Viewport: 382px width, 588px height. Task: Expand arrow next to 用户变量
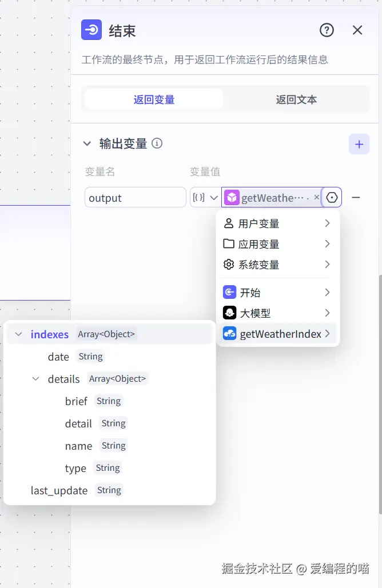coord(327,223)
